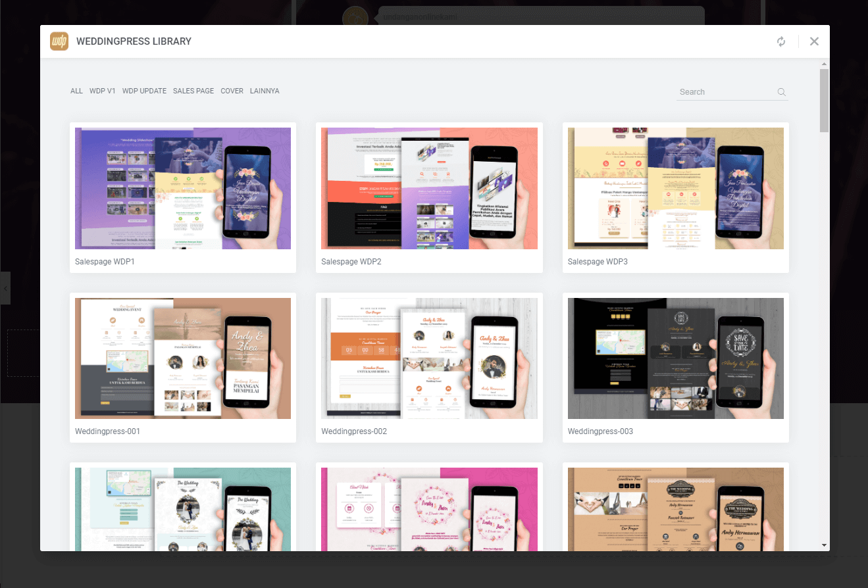
Task: Filter templates by SALES PAGE
Action: pos(193,91)
